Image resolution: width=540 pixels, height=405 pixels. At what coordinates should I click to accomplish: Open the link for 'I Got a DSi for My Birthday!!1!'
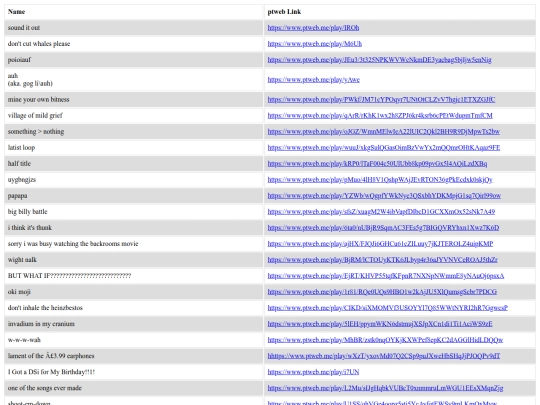(x=313, y=372)
